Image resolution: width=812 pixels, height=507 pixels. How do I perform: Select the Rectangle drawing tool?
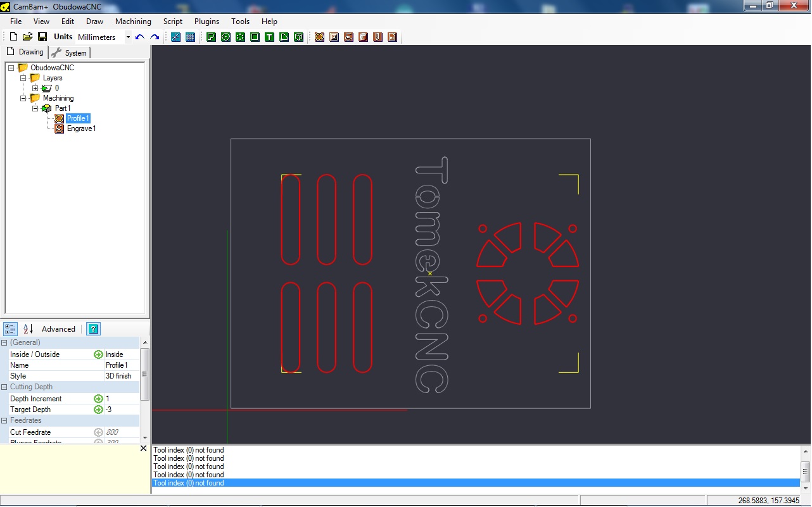pyautogui.click(x=255, y=37)
